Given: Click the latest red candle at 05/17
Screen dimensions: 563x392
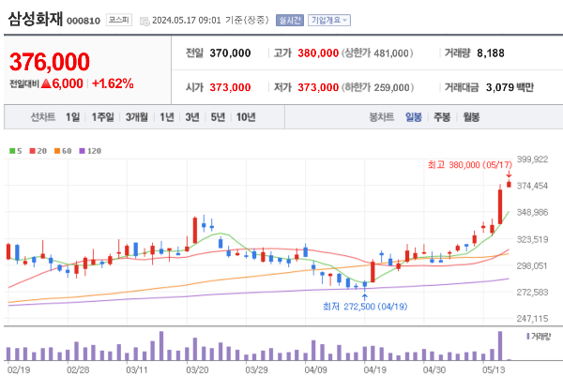Looking at the screenshot, I should (509, 184).
